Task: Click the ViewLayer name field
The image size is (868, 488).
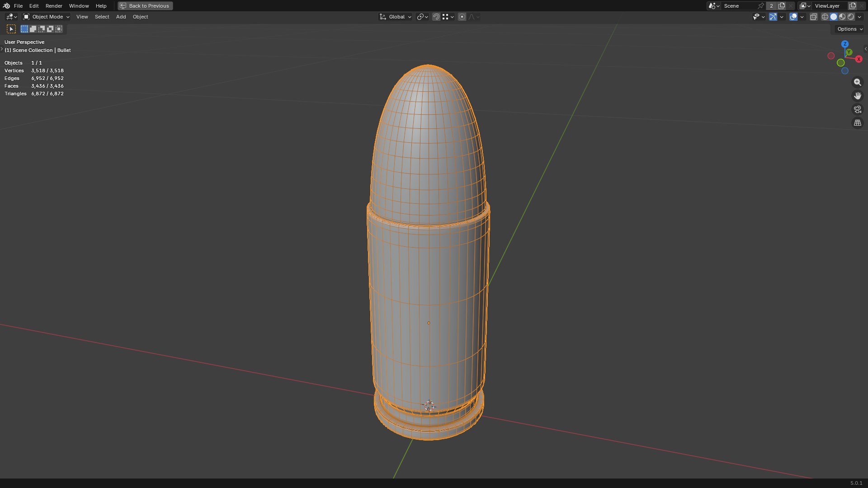Action: [829, 6]
